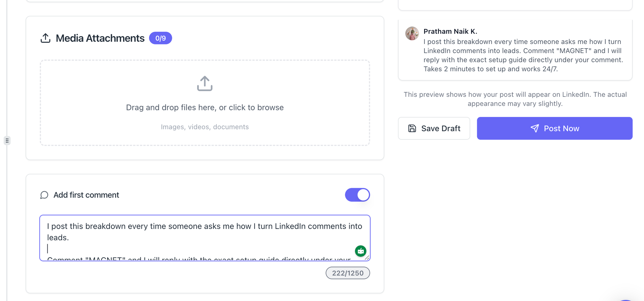Publish using the Post Now button
This screenshot has width=644, height=301.
pyautogui.click(x=554, y=128)
